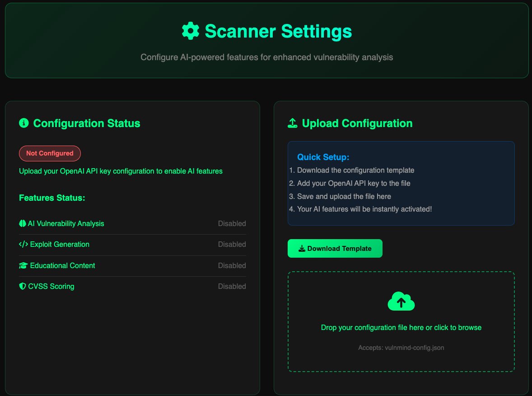Click the Configuration Status heading
This screenshot has height=396, width=532.
pos(87,123)
